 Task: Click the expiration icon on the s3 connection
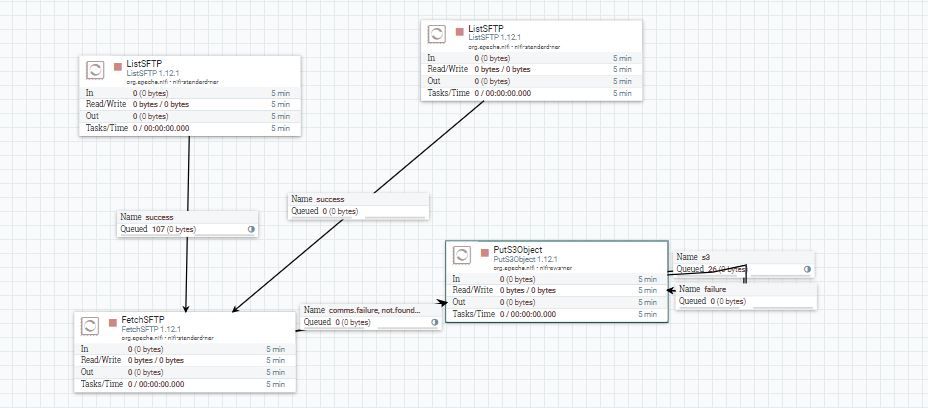click(807, 269)
